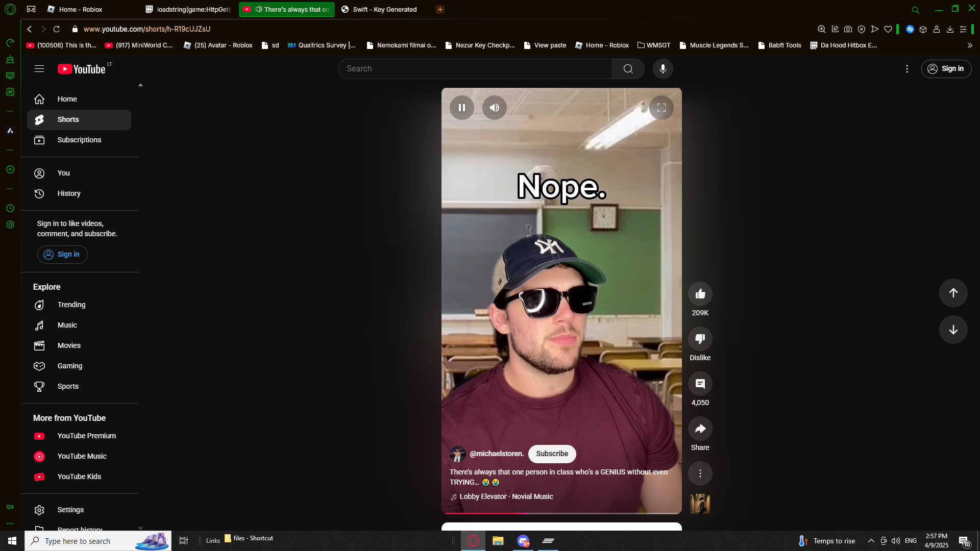Like the Short with 209K likes
Image resolution: width=980 pixels, height=551 pixels.
coord(700,294)
